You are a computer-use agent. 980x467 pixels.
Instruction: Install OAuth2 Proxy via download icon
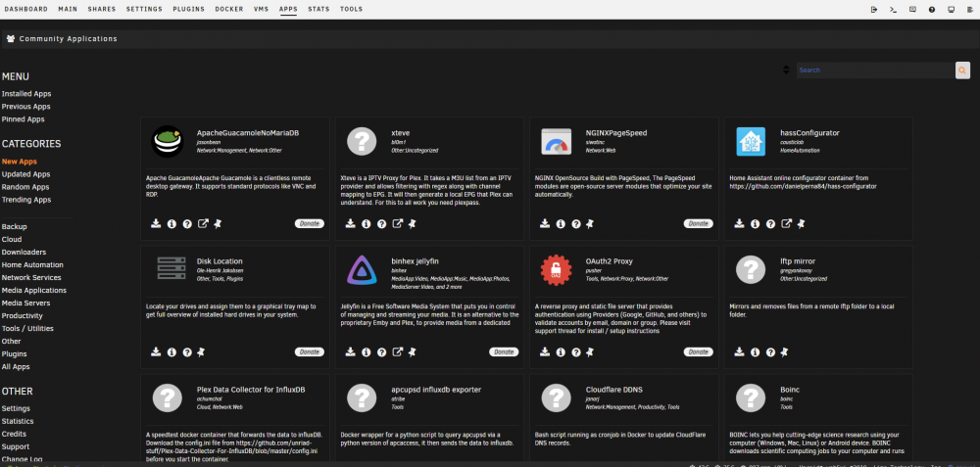[545, 352]
